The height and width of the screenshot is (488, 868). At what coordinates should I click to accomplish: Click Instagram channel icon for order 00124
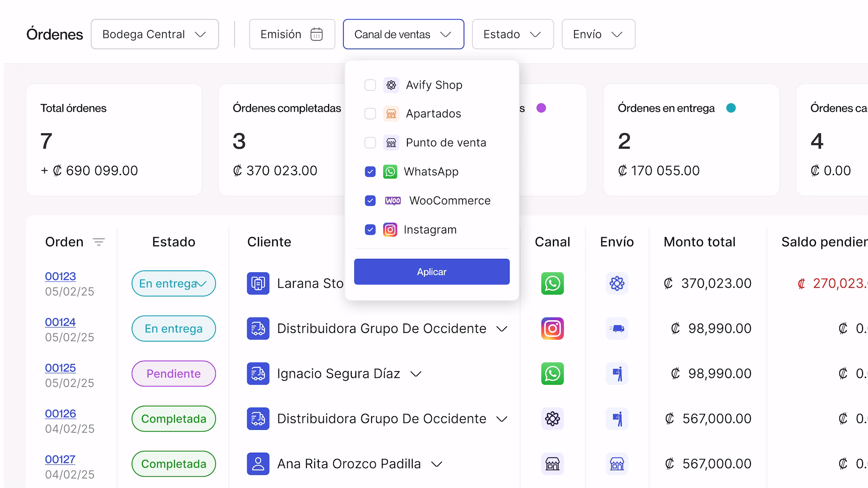point(552,328)
